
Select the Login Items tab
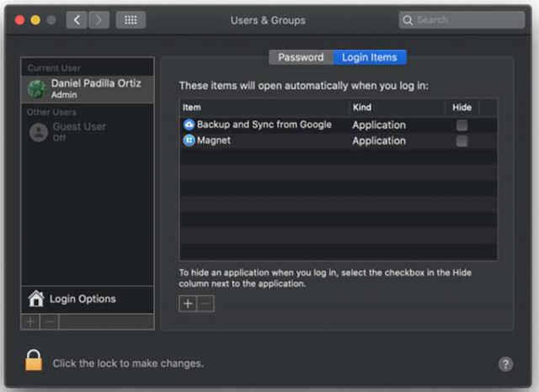pos(369,57)
